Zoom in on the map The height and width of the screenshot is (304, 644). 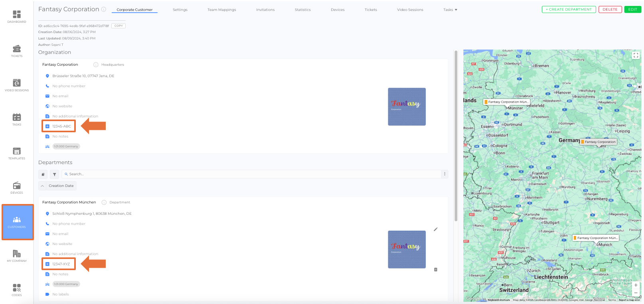point(636,285)
